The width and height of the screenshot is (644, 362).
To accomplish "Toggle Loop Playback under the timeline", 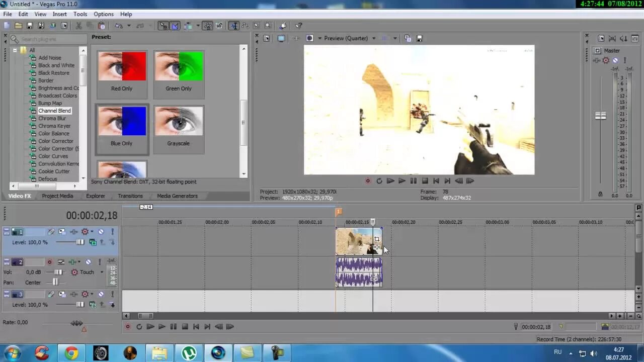I will [x=139, y=327].
